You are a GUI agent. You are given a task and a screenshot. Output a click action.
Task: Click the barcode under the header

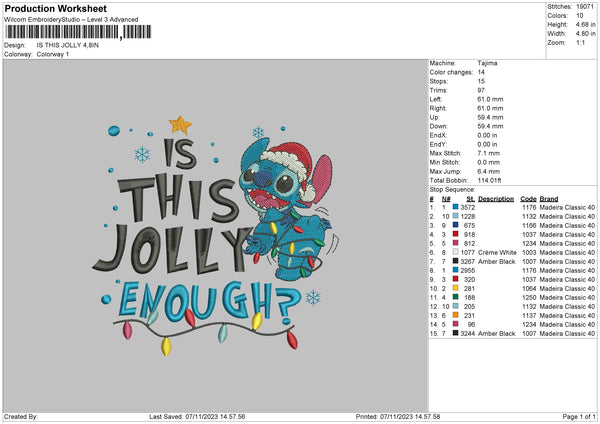coord(78,32)
